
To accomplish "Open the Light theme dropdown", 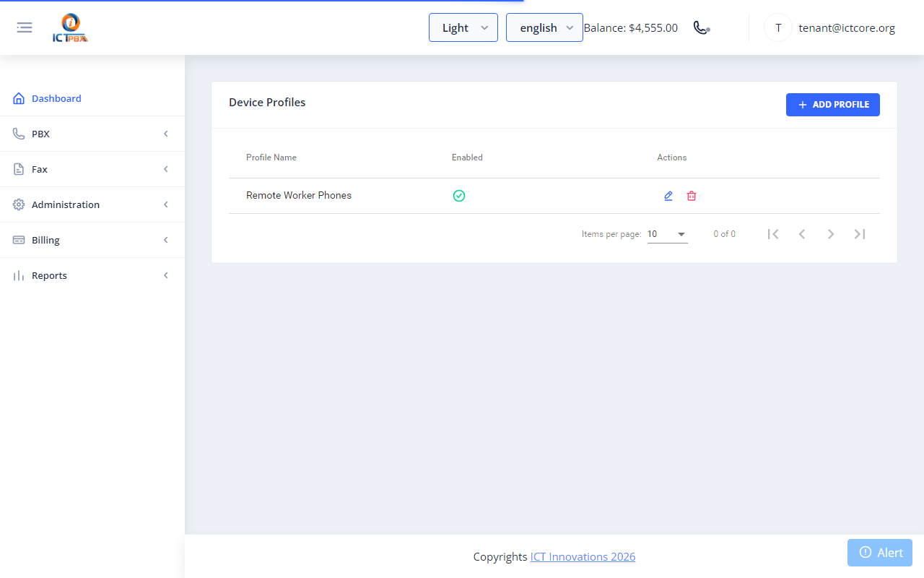I will pyautogui.click(x=463, y=27).
